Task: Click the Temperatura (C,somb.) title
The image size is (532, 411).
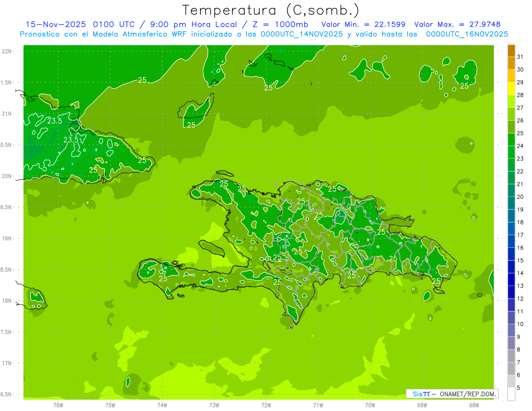Action: [271, 10]
